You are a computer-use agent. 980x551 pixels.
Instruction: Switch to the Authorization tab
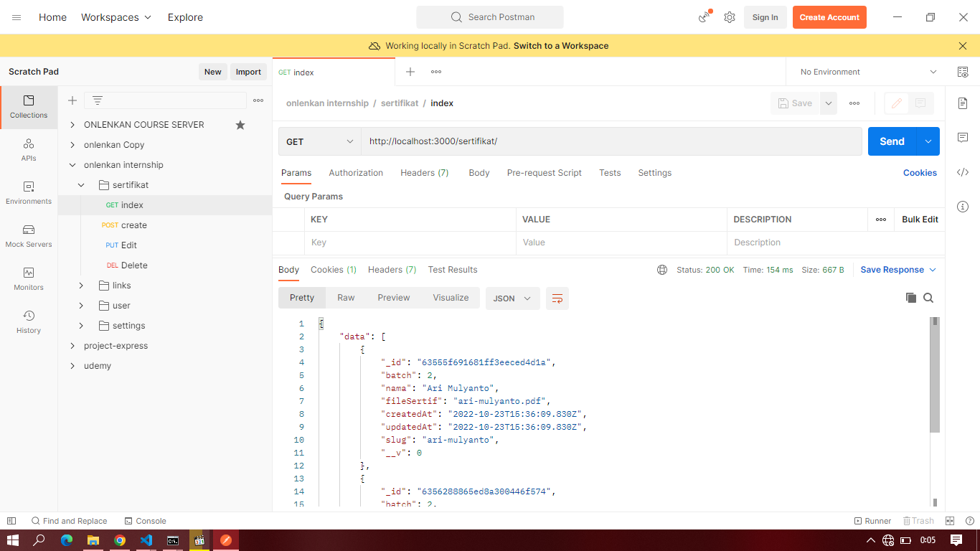coord(356,173)
